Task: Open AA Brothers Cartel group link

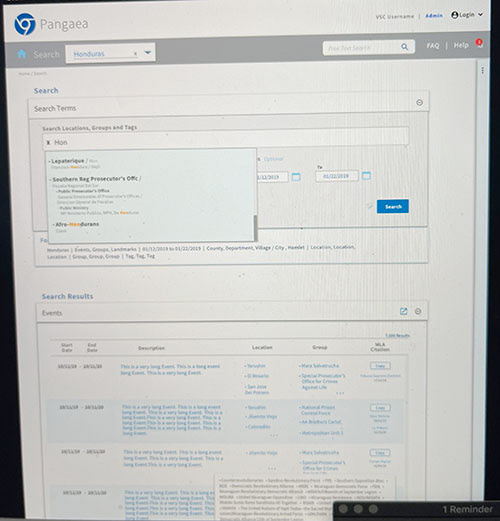Action: 321,422
